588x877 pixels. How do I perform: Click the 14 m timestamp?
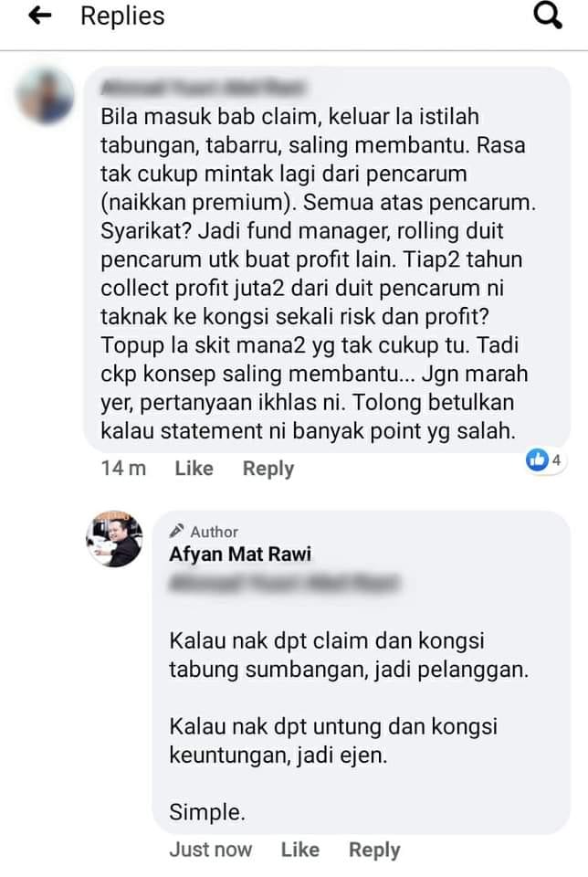click(123, 468)
